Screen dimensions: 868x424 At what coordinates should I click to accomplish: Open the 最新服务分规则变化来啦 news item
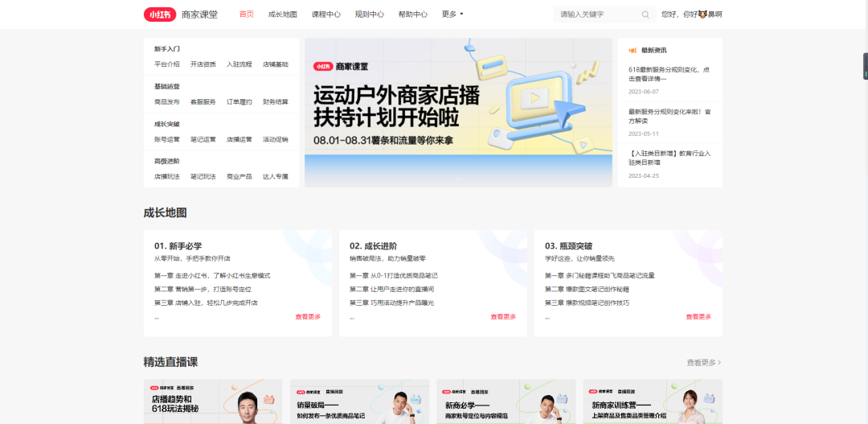pos(669,117)
